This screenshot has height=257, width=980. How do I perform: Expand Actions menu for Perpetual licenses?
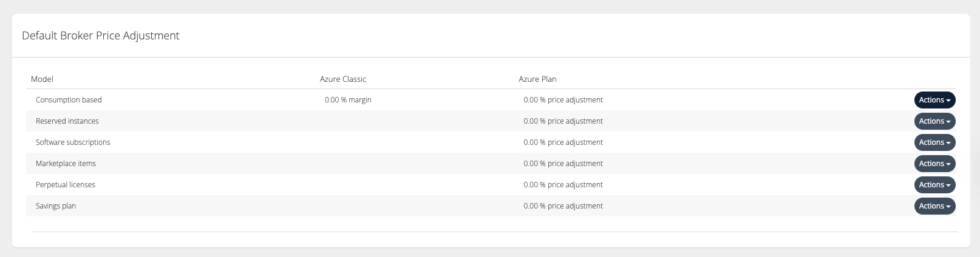click(x=934, y=185)
